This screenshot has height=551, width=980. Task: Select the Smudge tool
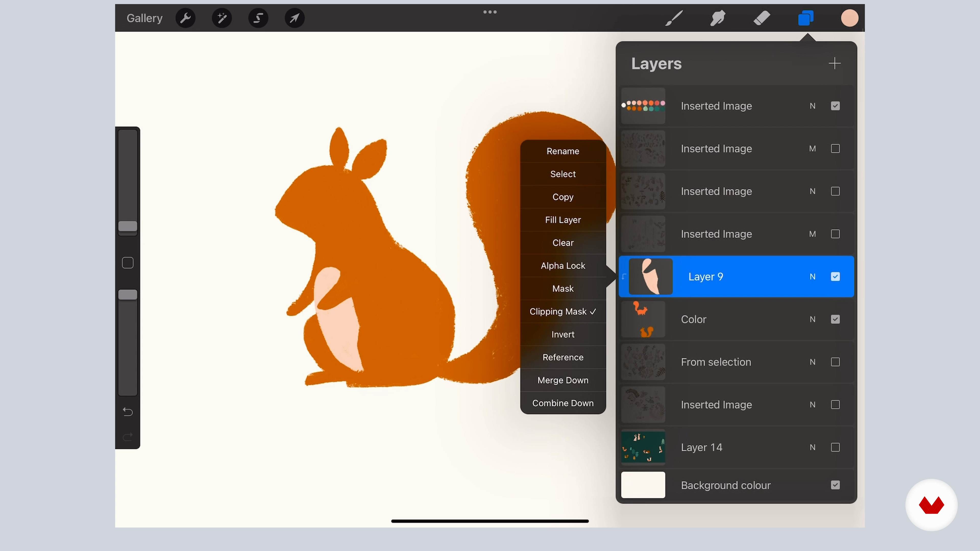pyautogui.click(x=717, y=18)
